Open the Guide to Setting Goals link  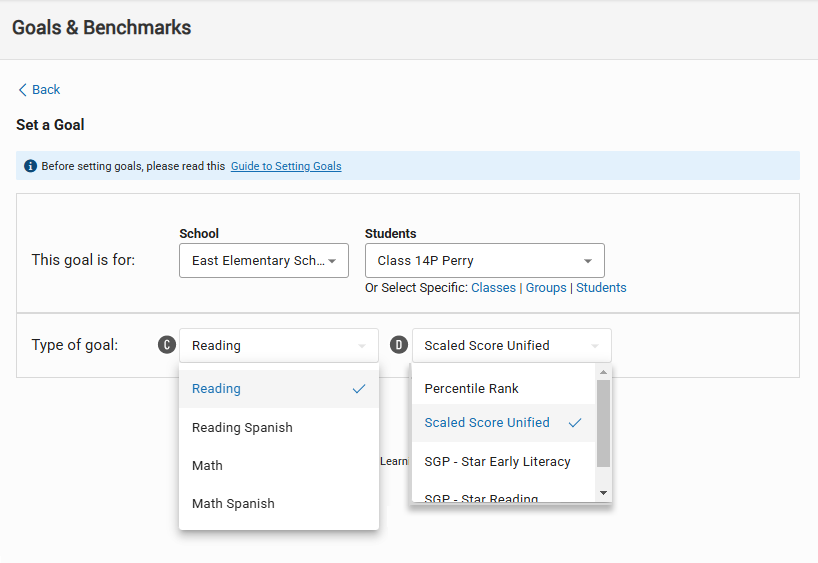286,166
